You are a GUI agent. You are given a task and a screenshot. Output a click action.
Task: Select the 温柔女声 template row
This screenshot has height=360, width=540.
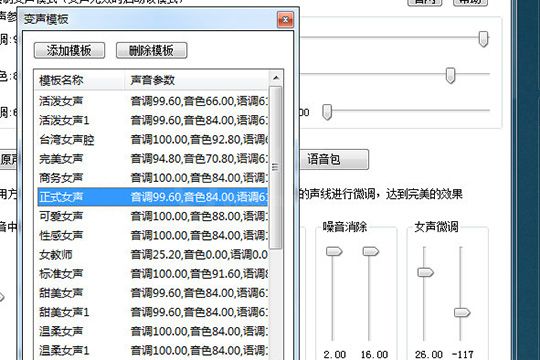(152, 331)
